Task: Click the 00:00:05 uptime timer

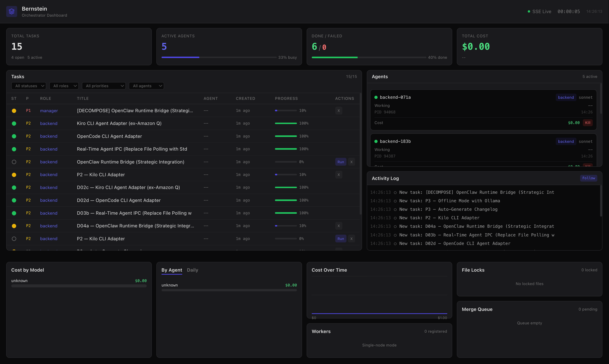Action: point(568,12)
